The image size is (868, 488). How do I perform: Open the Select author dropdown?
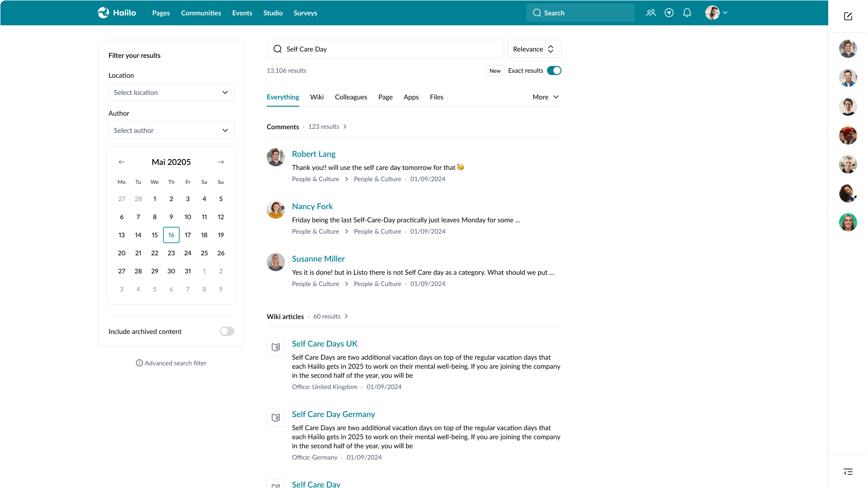click(171, 130)
